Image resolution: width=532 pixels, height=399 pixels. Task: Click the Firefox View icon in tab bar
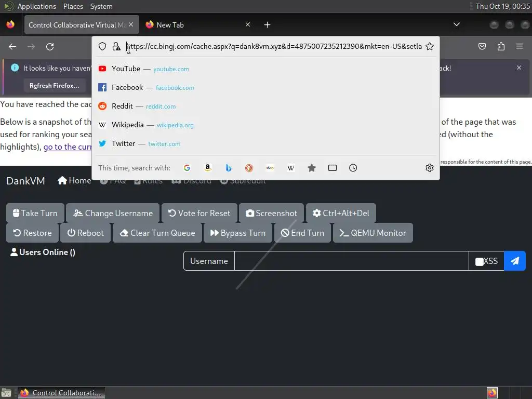click(10, 24)
